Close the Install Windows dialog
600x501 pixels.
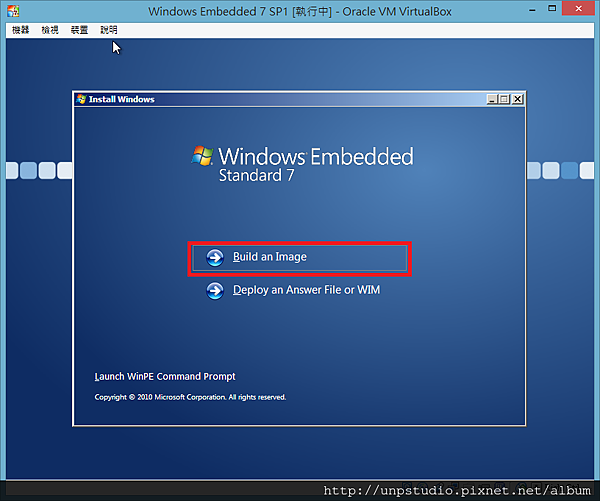coord(517,99)
